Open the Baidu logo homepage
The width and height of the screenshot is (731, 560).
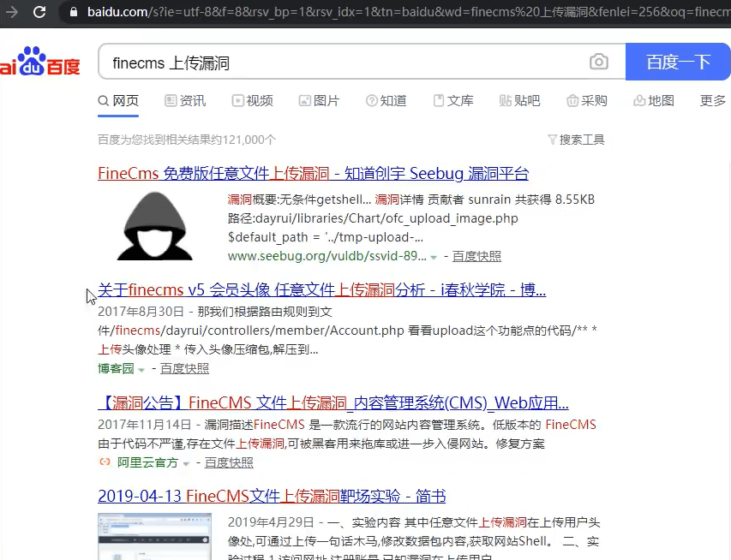[40, 62]
